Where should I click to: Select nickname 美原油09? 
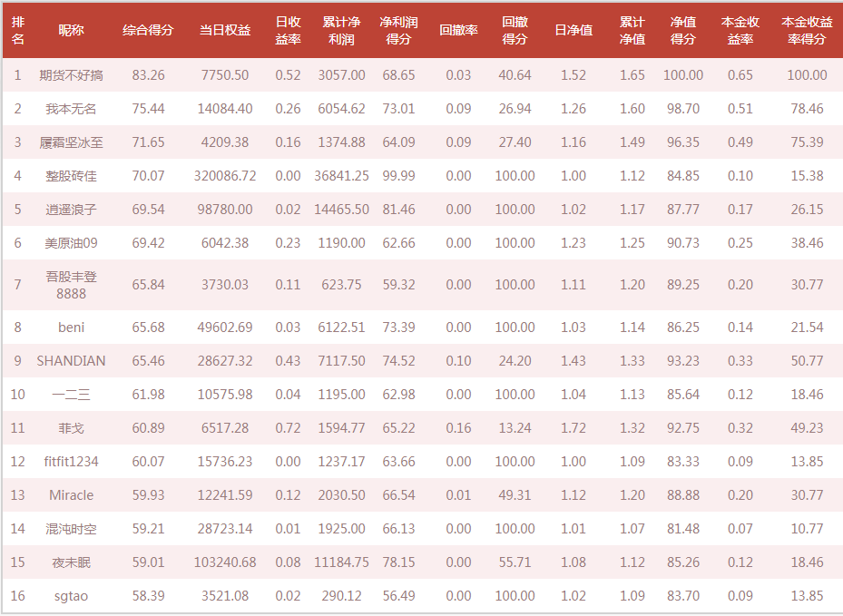(71, 243)
